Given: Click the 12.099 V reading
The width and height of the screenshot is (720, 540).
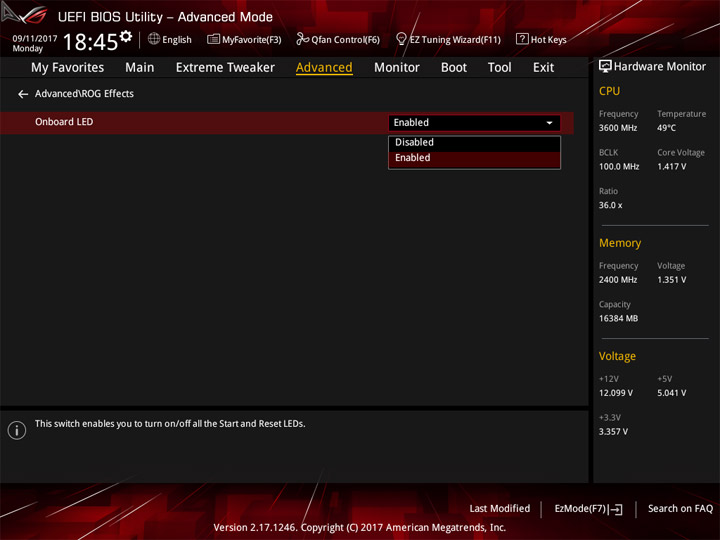Looking at the screenshot, I should (615, 394).
